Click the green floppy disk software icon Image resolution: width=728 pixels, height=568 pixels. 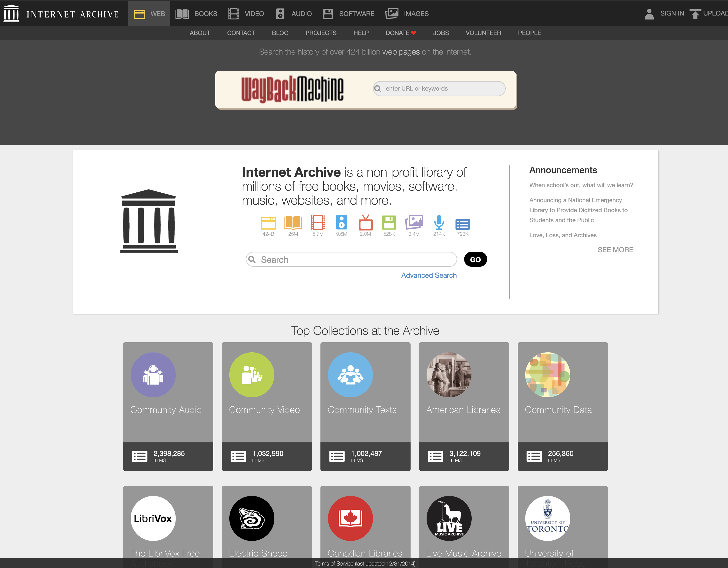(x=389, y=222)
